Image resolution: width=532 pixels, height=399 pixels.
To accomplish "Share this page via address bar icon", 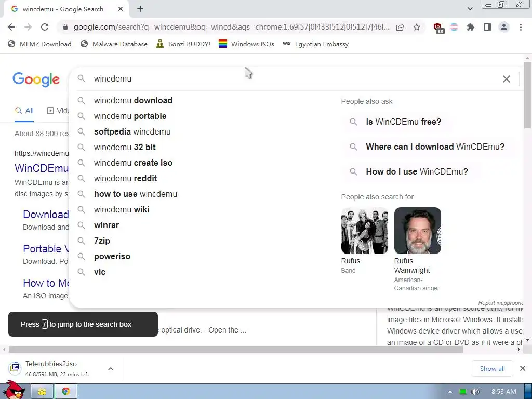I will (x=400, y=27).
